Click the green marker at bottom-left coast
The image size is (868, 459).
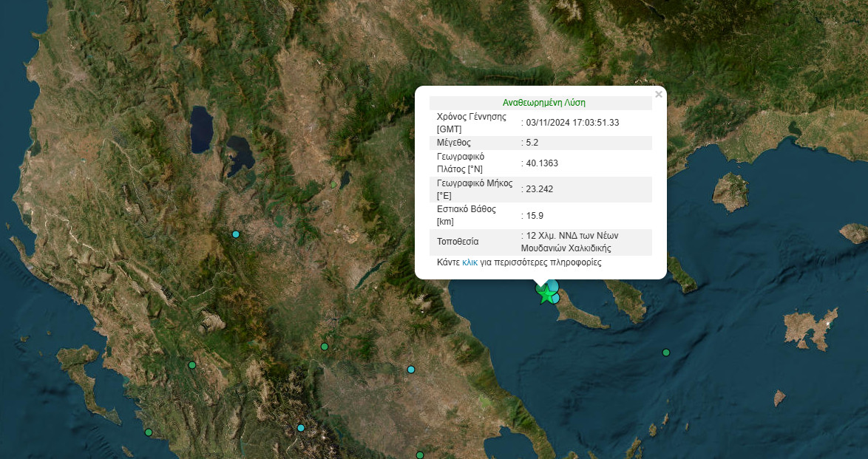149,432
